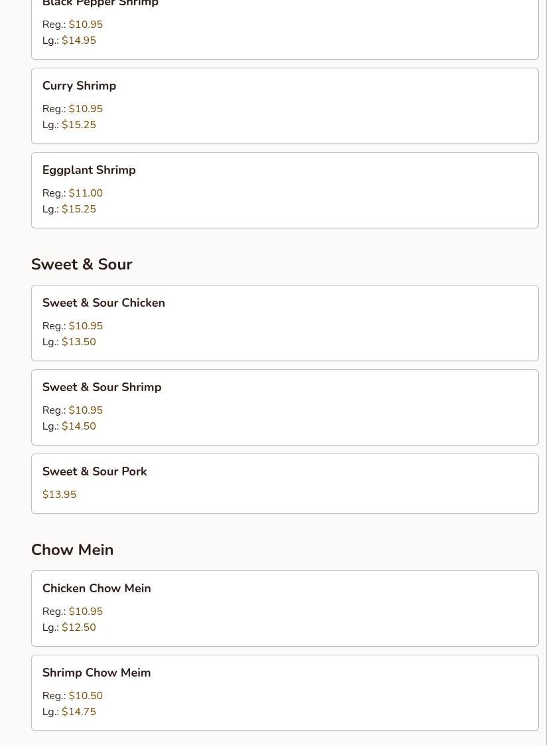
Task: Click the Sweet & Sour Pork $13.95 price
Action: [x=59, y=495]
